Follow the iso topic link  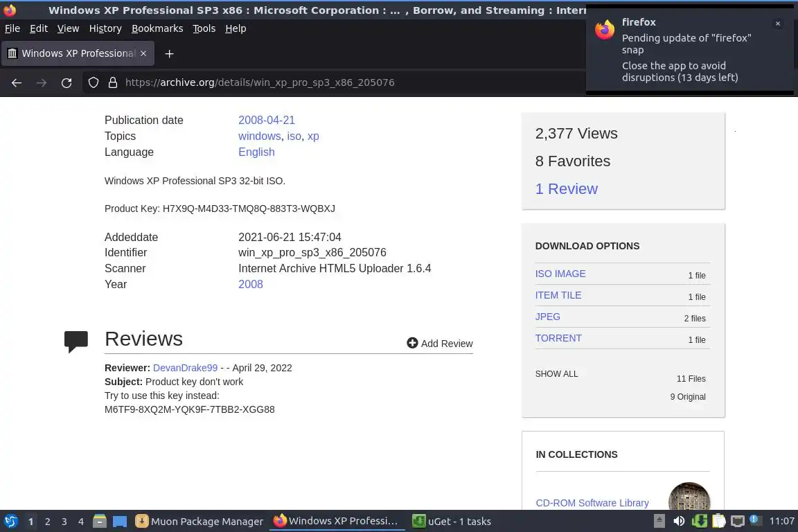click(x=294, y=136)
